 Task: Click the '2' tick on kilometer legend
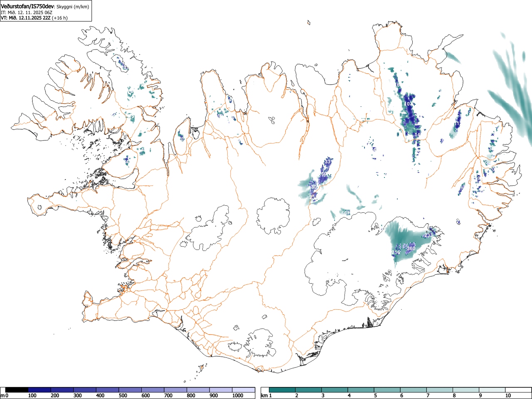296,396
